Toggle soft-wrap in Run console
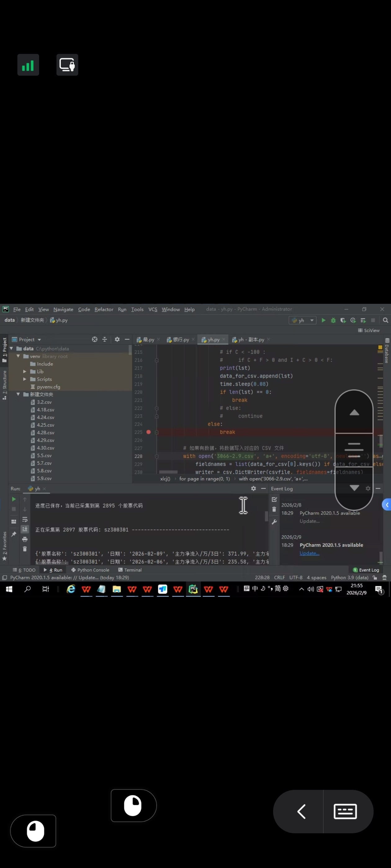The height and width of the screenshot is (868, 391). pos(25,519)
